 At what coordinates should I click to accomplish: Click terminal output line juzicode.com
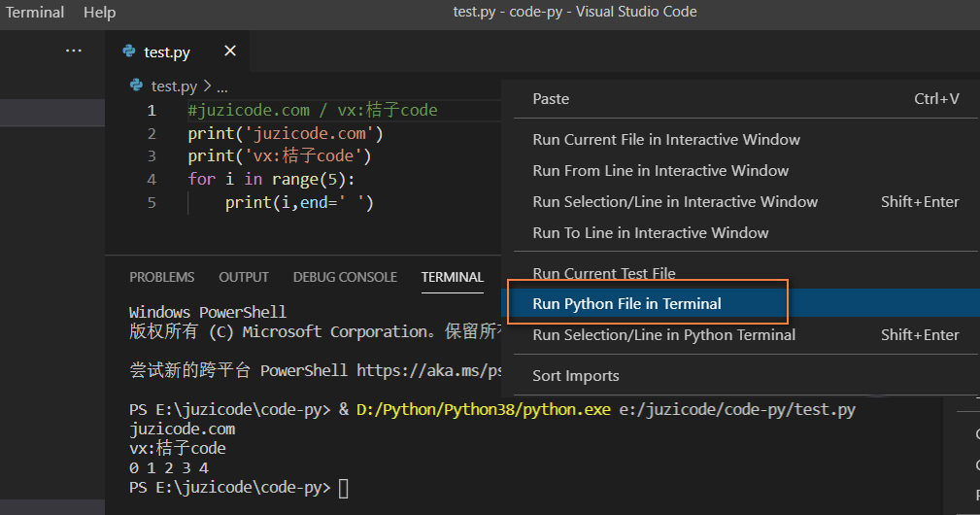(182, 429)
